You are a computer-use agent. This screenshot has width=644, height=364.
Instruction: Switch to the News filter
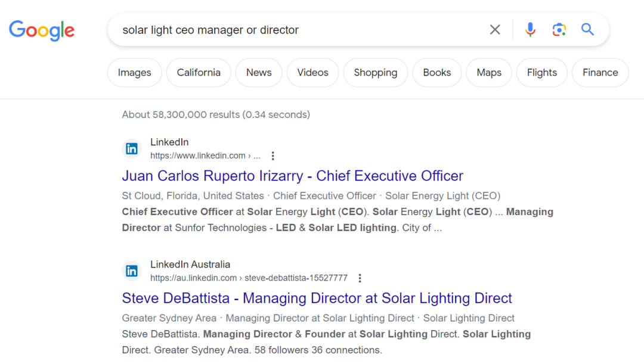(259, 73)
